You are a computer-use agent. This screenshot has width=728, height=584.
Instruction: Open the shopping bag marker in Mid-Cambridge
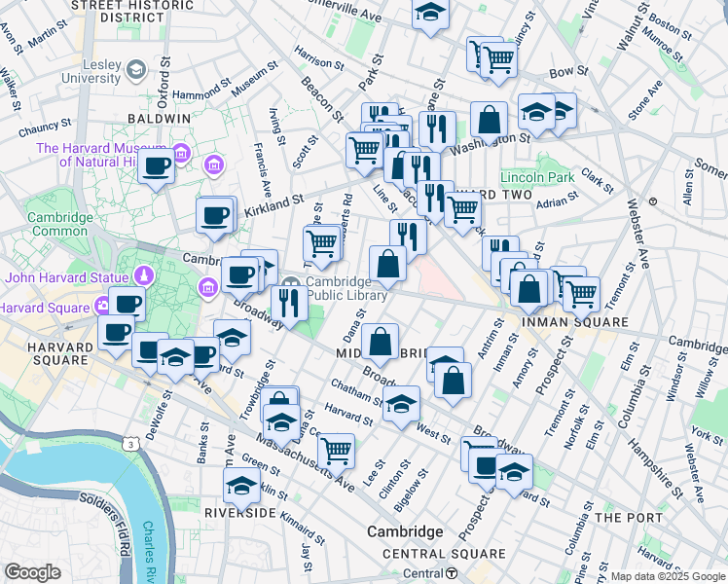(x=382, y=342)
